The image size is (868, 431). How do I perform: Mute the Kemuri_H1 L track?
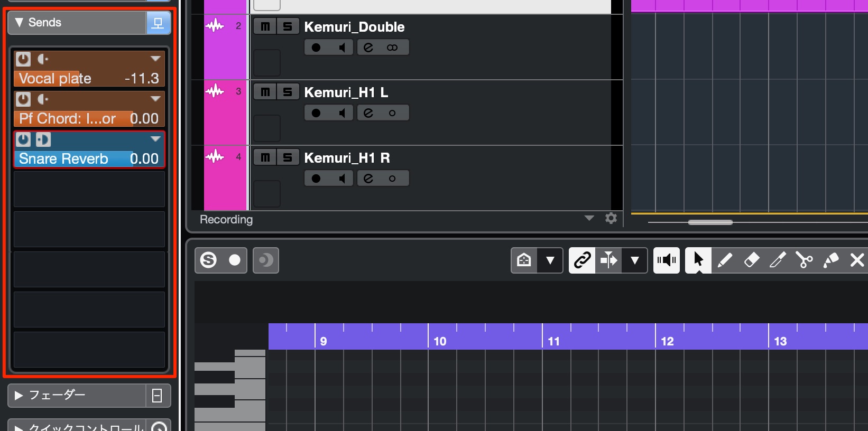point(265,92)
